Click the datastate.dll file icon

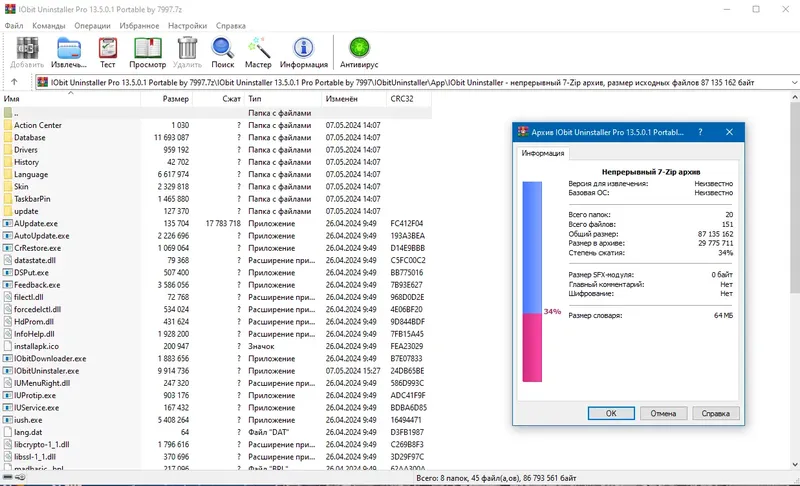click(x=8, y=260)
